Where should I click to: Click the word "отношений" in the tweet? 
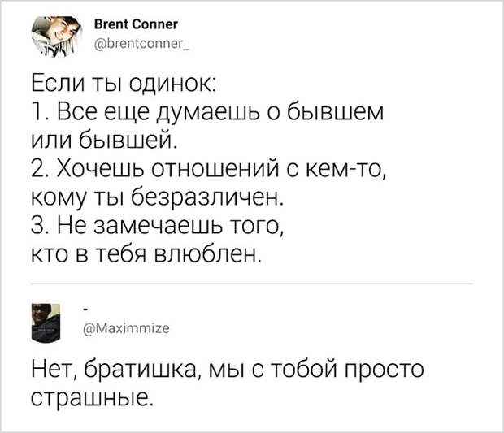[x=215, y=168]
